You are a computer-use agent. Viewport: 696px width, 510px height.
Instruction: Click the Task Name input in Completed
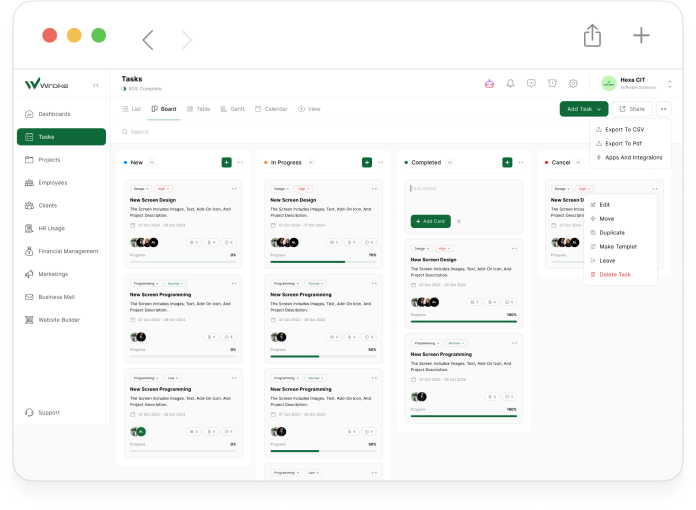(x=463, y=189)
